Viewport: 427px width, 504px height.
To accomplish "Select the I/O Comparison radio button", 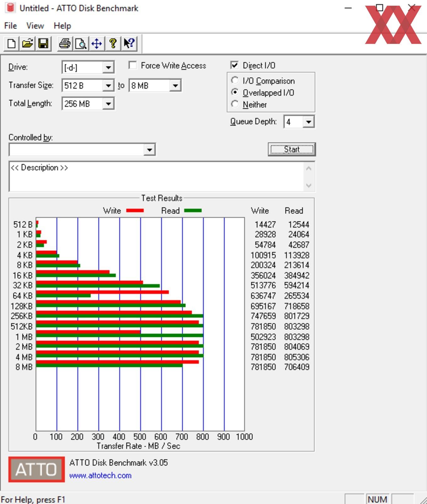I will click(235, 80).
